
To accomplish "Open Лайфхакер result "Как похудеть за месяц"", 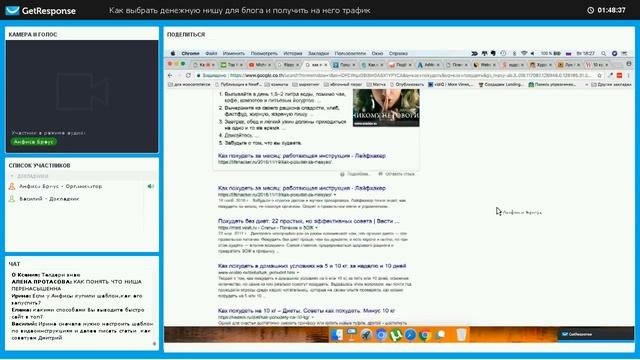I will 302,188.
